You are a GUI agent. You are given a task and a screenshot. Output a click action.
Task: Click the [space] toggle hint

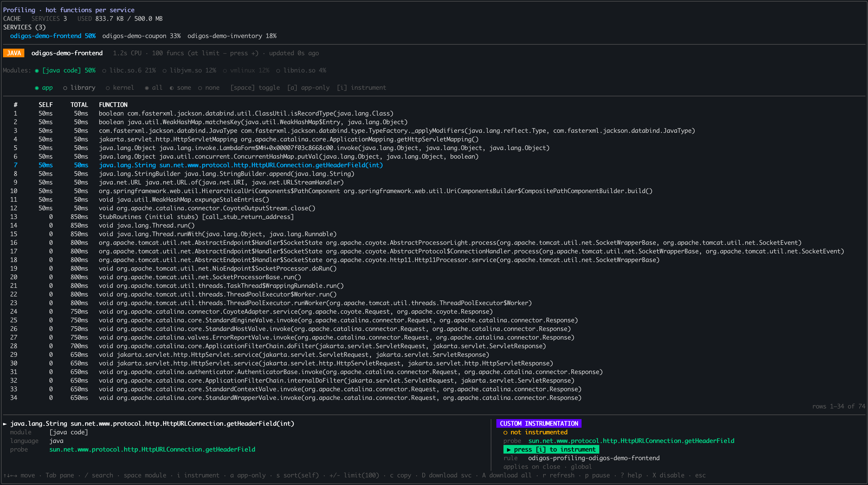coord(255,88)
